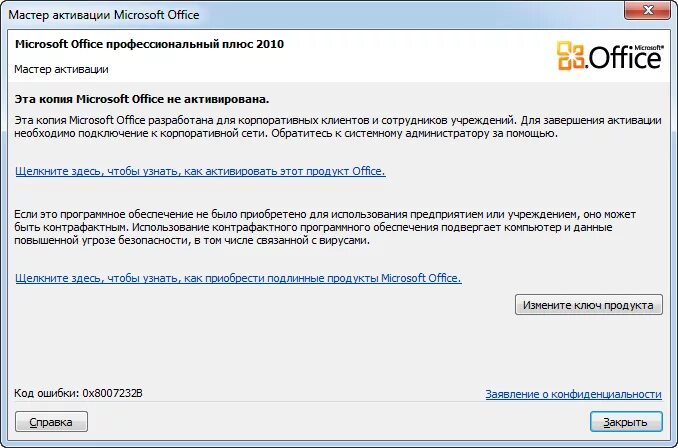Click the Код ошибки label
Viewport: 678px width, 448px height.
(x=47, y=393)
